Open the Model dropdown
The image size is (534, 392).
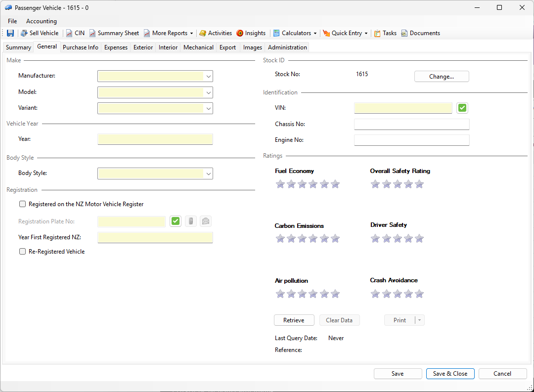[209, 92]
